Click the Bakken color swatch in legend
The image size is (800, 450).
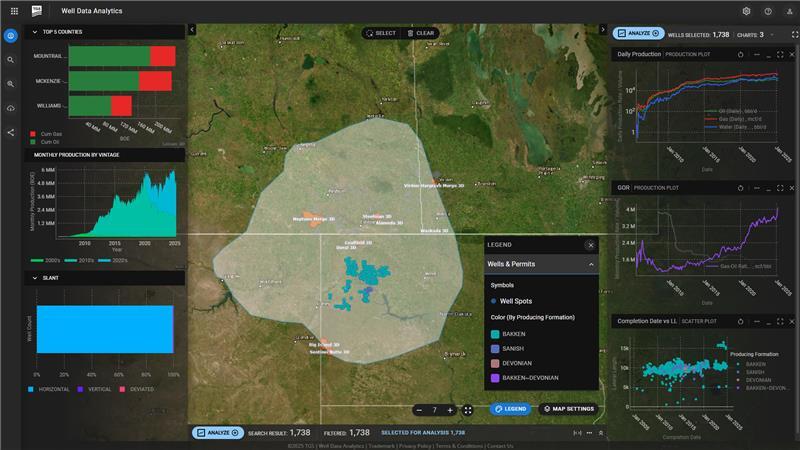pyautogui.click(x=495, y=335)
